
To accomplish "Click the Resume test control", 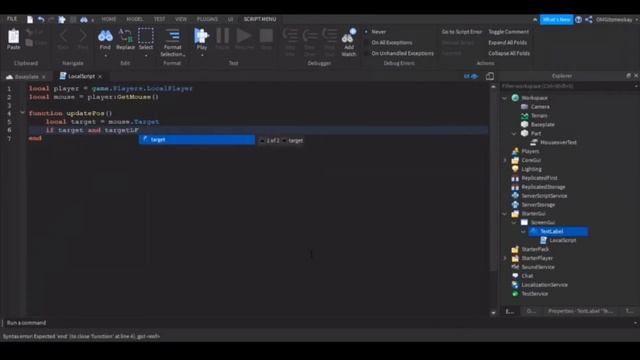I will (244, 36).
